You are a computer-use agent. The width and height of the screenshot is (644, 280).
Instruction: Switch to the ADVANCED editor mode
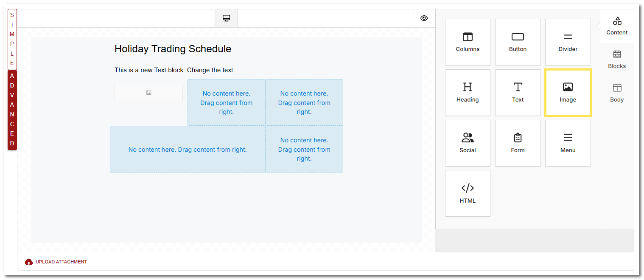pos(12,110)
